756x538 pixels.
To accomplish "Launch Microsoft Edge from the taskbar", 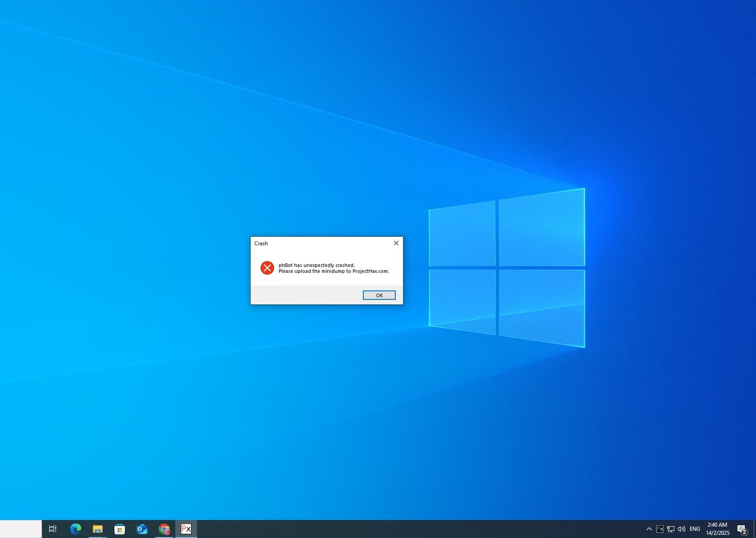I will coord(75,529).
